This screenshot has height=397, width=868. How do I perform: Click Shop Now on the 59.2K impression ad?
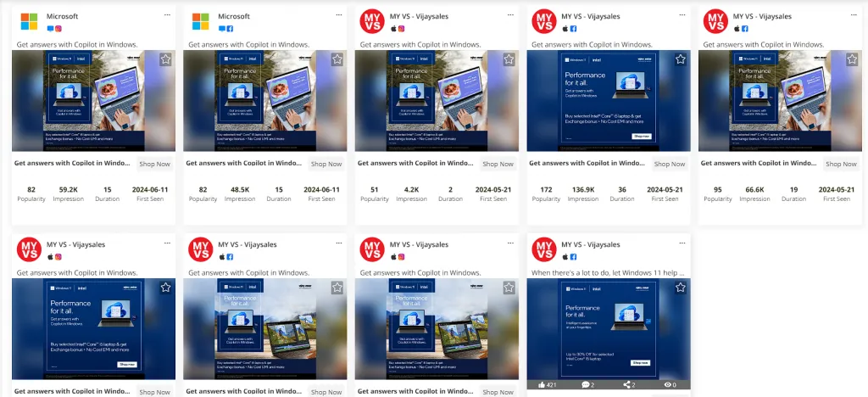[156, 164]
